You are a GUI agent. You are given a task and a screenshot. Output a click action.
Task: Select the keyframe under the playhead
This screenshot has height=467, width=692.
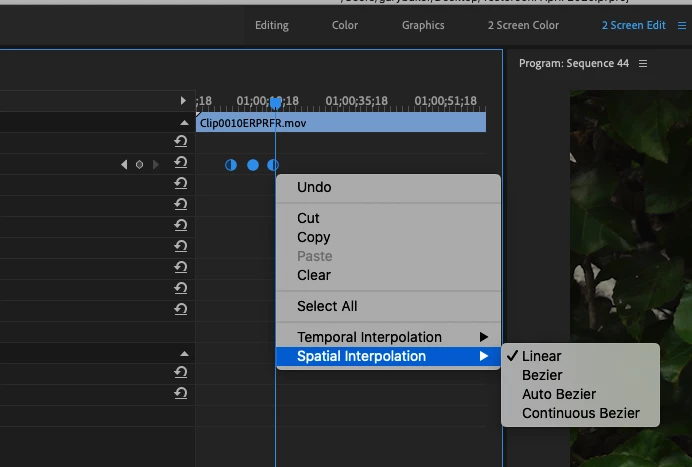tap(273, 165)
